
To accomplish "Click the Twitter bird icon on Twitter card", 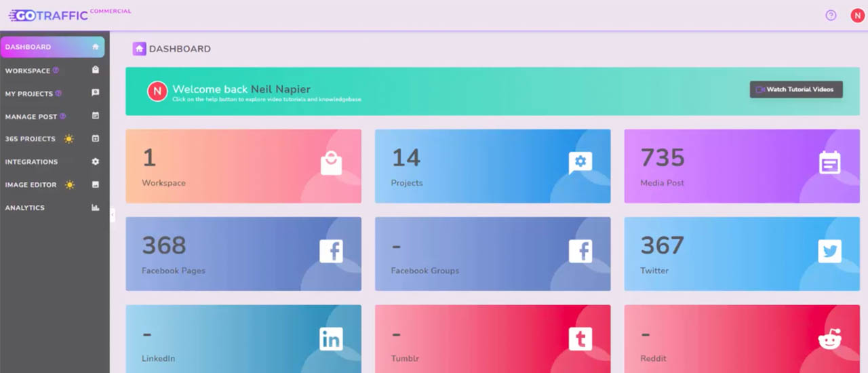I will [x=829, y=251].
